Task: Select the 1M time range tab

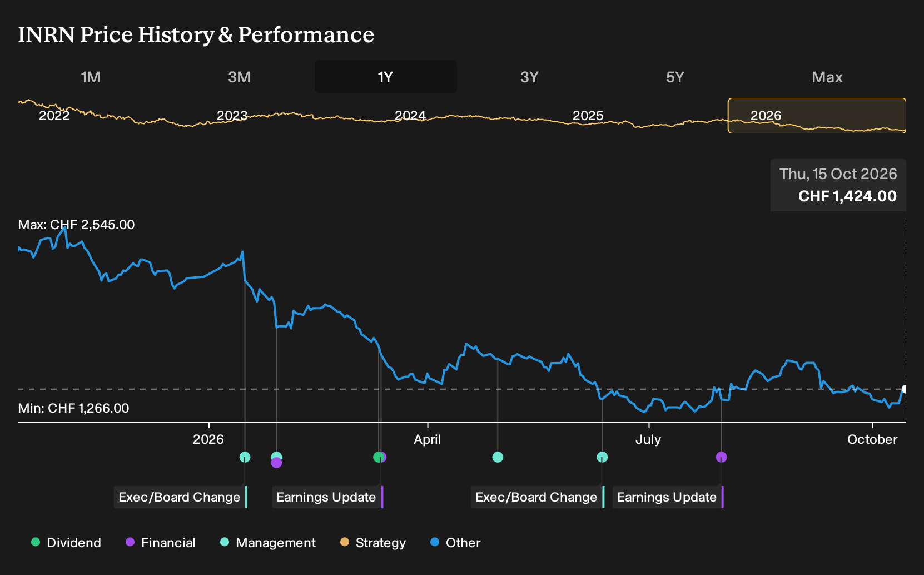Action: click(91, 77)
